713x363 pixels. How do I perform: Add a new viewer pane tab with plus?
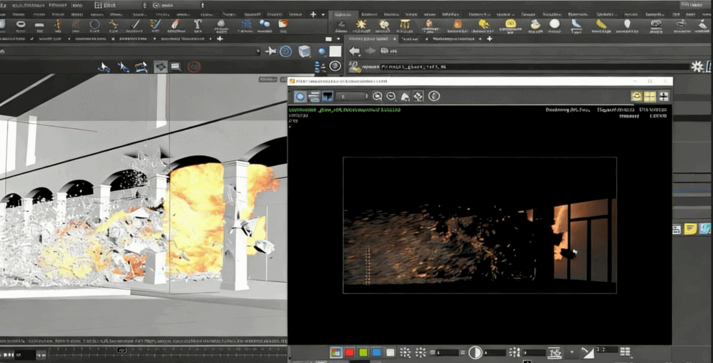pos(220,39)
